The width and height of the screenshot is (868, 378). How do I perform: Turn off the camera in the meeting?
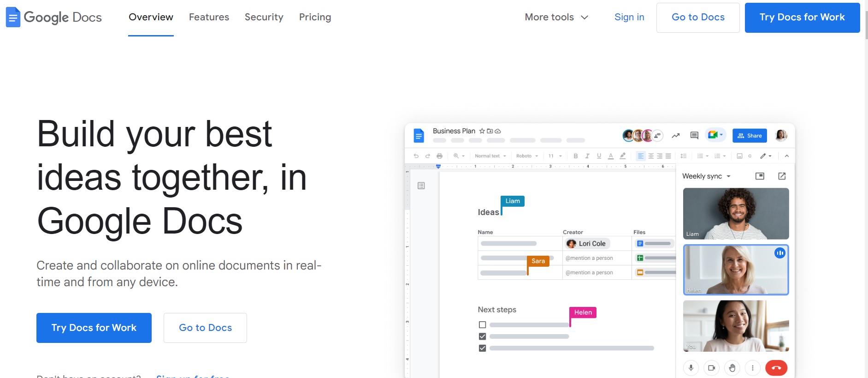coord(711,368)
